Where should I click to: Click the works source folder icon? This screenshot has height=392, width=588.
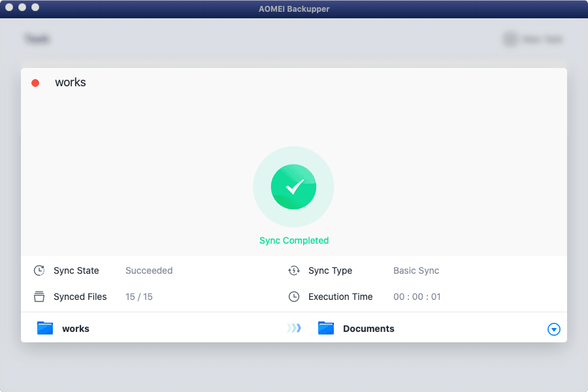pos(45,328)
